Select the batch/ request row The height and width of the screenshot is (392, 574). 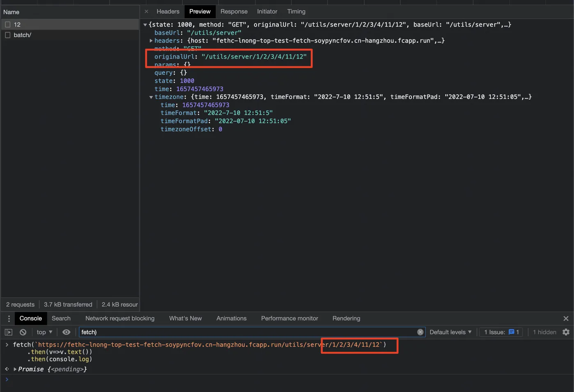tap(70, 35)
